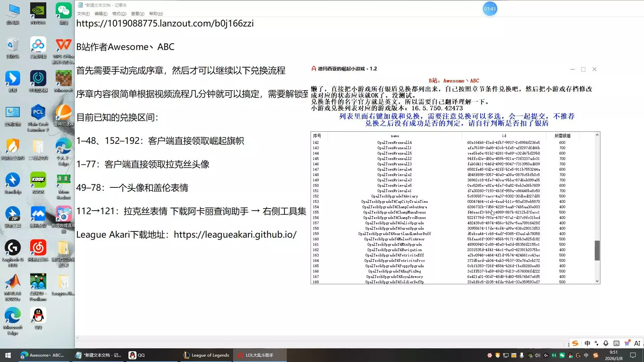Switch to League of Legends taskbar button
The width and height of the screenshot is (644, 362).
(207, 355)
